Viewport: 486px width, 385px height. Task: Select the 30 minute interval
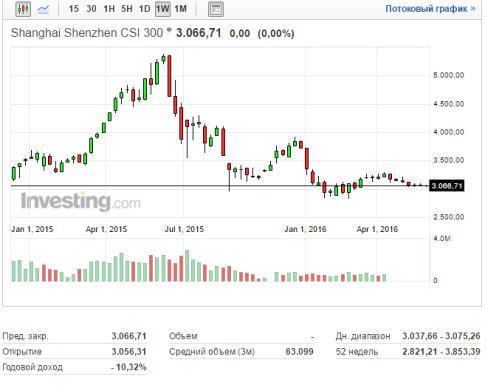[91, 9]
